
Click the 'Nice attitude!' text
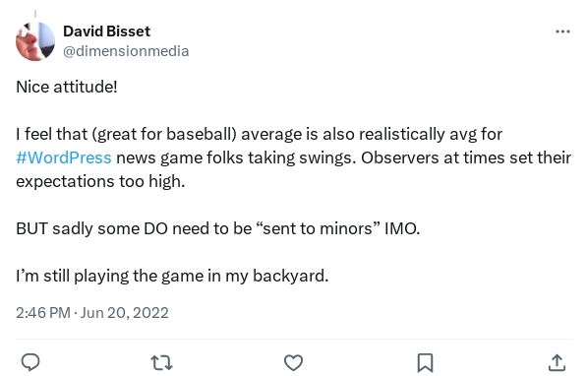[67, 87]
